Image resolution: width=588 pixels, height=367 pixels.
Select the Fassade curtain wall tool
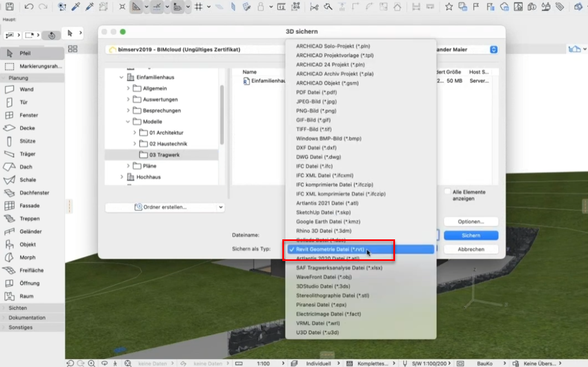[29, 206]
